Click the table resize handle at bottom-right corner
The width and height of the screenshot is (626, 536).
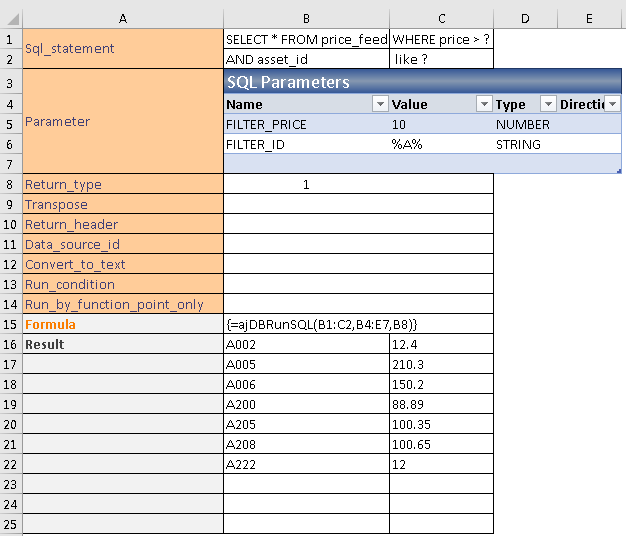(618, 171)
